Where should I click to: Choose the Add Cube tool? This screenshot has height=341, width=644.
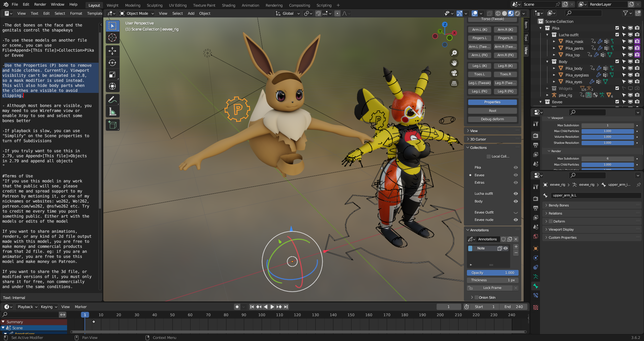tap(112, 125)
